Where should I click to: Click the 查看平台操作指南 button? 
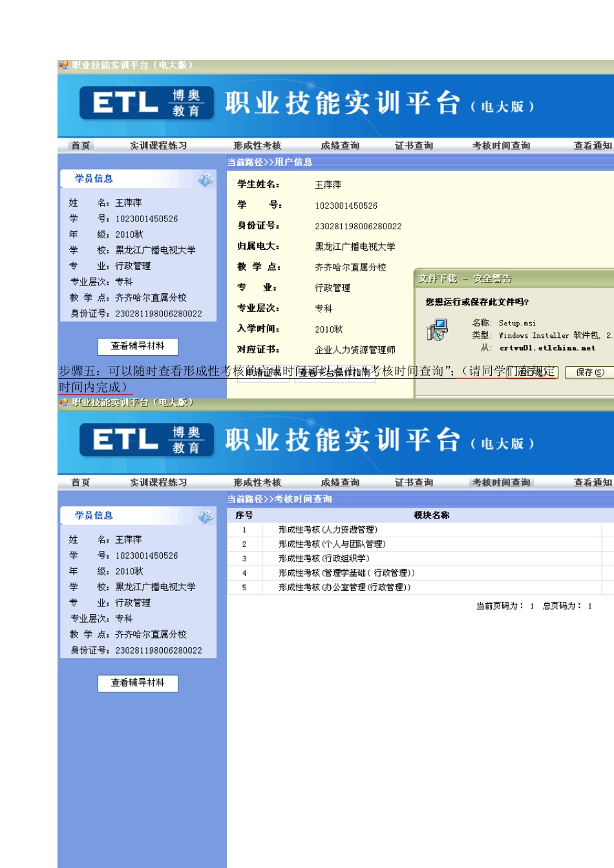click(x=335, y=373)
